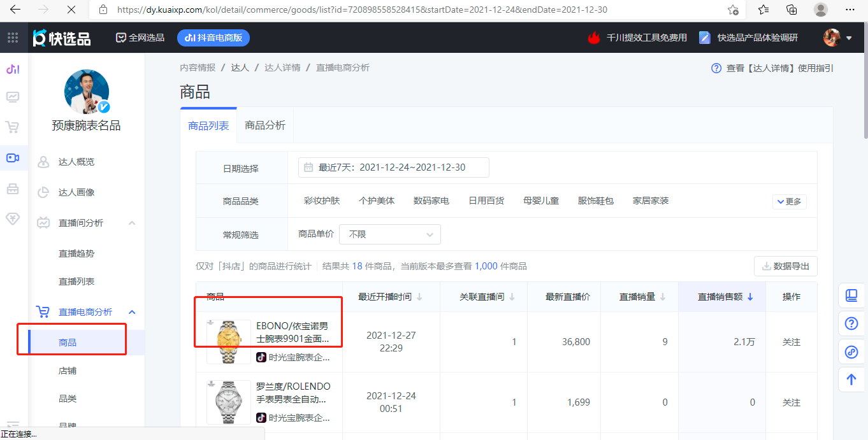The height and width of the screenshot is (440, 868).
Task: Open the browser profile avatar
Action: (821, 10)
